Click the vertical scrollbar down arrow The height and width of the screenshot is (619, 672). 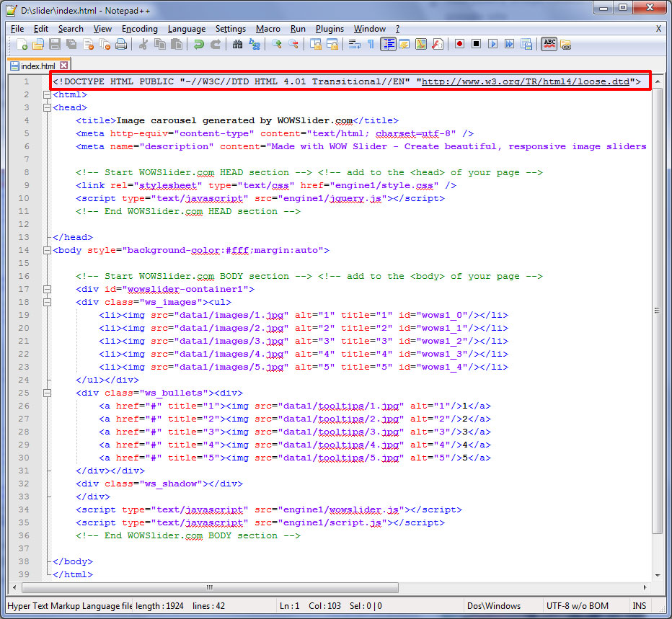(658, 575)
